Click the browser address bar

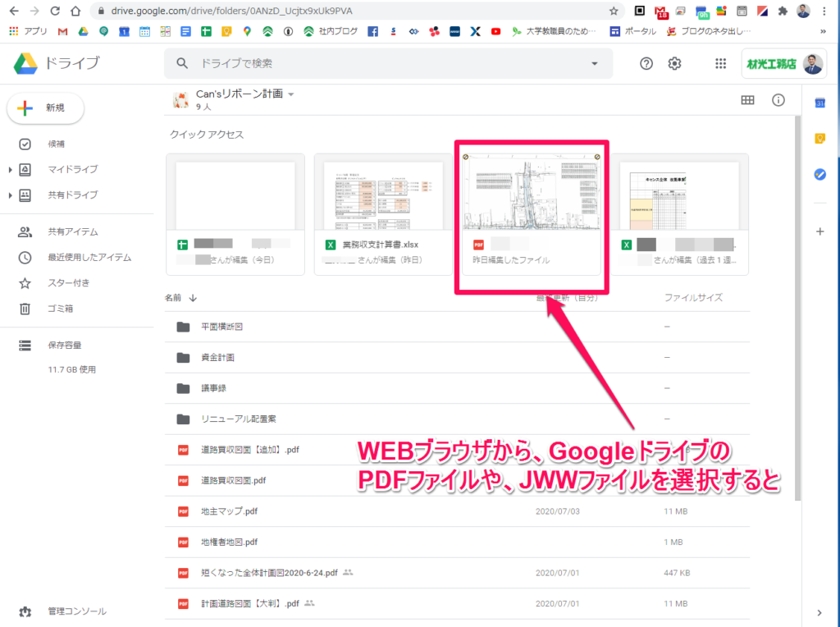[354, 11]
